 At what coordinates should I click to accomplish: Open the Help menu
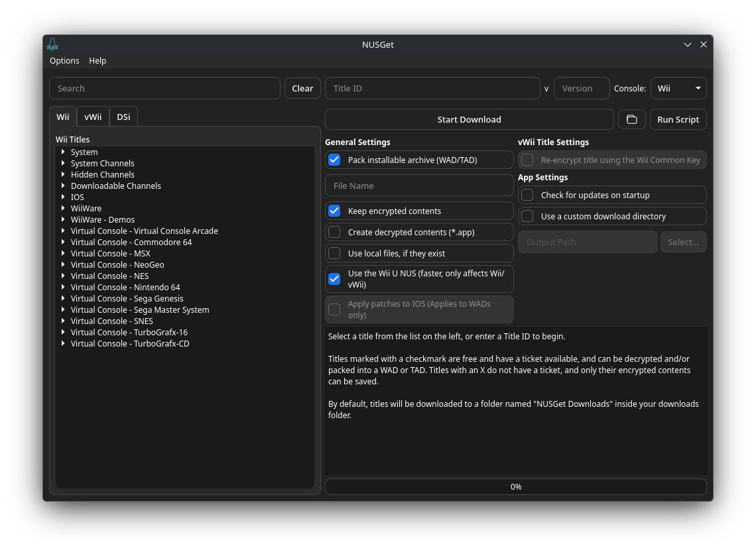point(97,60)
